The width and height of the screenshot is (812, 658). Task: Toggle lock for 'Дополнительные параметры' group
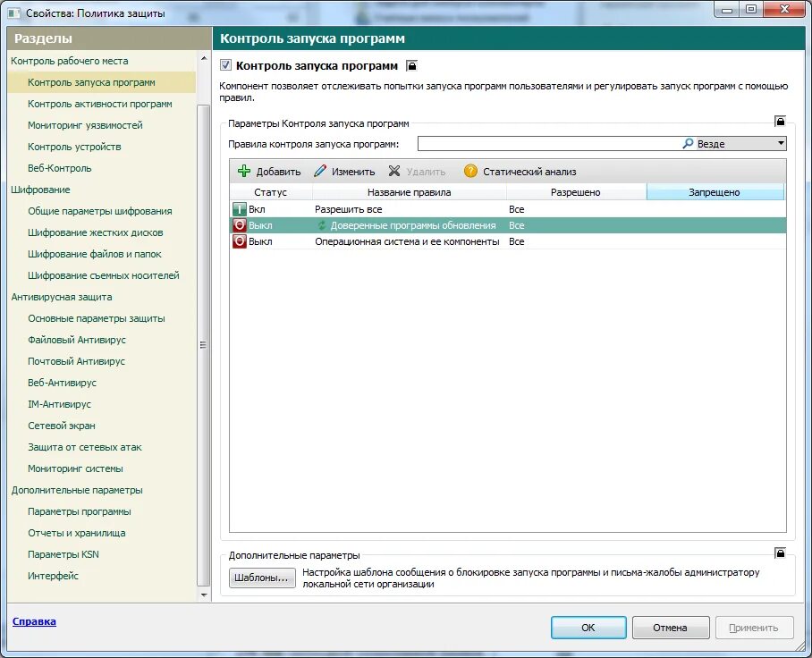coord(780,553)
